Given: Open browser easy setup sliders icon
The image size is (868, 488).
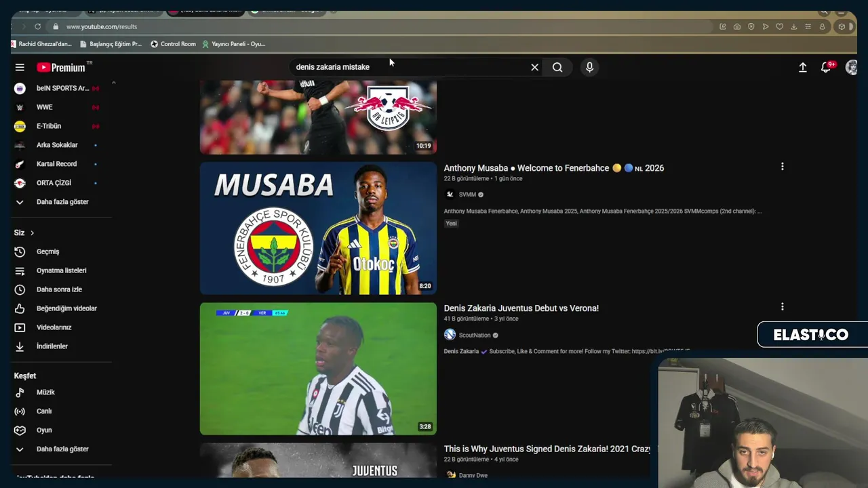Looking at the screenshot, I should [x=808, y=26].
